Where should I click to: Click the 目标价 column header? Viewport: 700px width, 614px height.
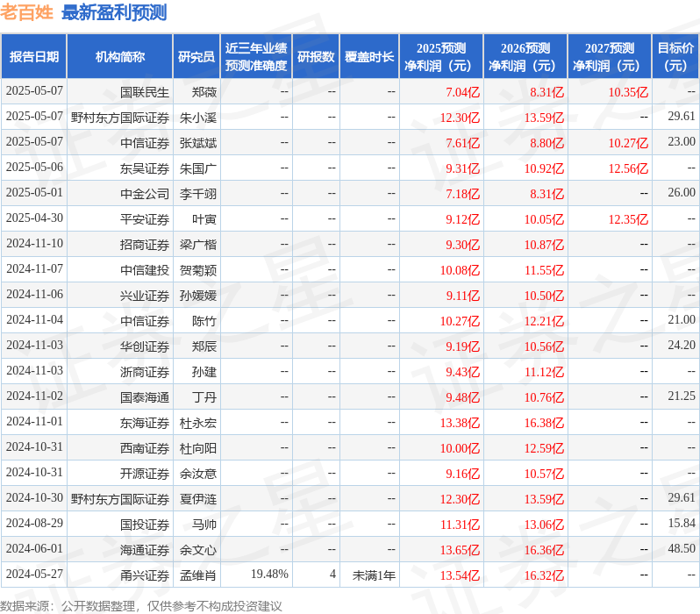pyautogui.click(x=675, y=57)
